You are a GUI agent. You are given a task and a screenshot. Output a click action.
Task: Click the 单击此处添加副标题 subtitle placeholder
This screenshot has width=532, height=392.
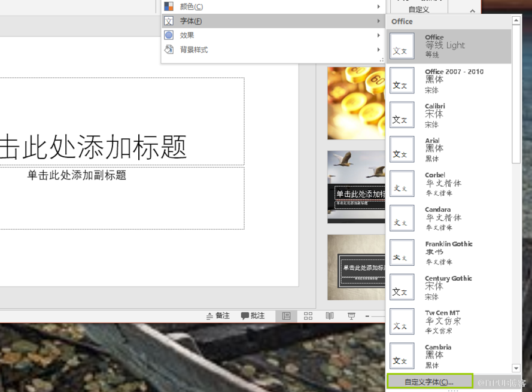77,175
